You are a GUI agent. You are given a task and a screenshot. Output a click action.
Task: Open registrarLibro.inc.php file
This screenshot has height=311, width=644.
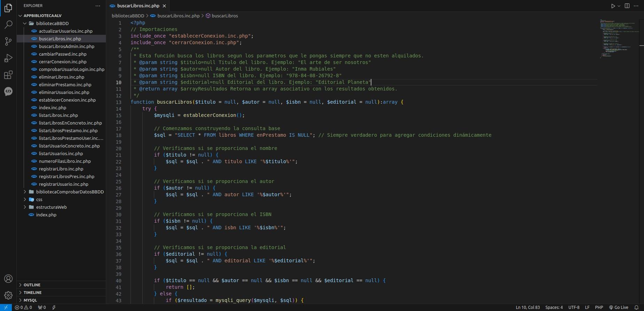[x=61, y=169]
